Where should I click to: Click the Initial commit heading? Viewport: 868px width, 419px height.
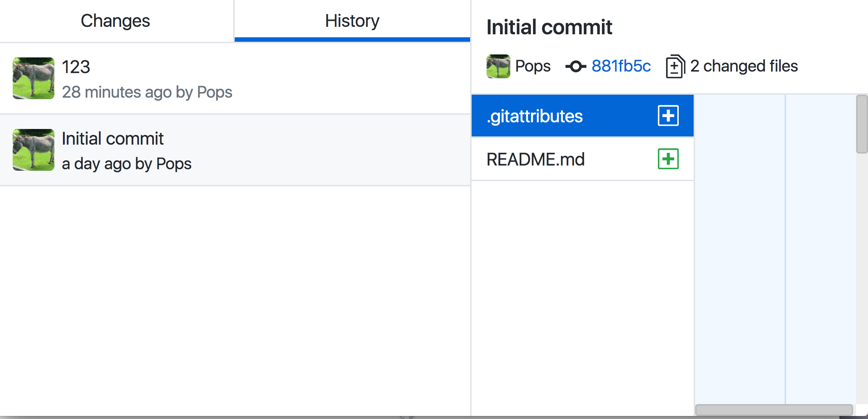549,26
